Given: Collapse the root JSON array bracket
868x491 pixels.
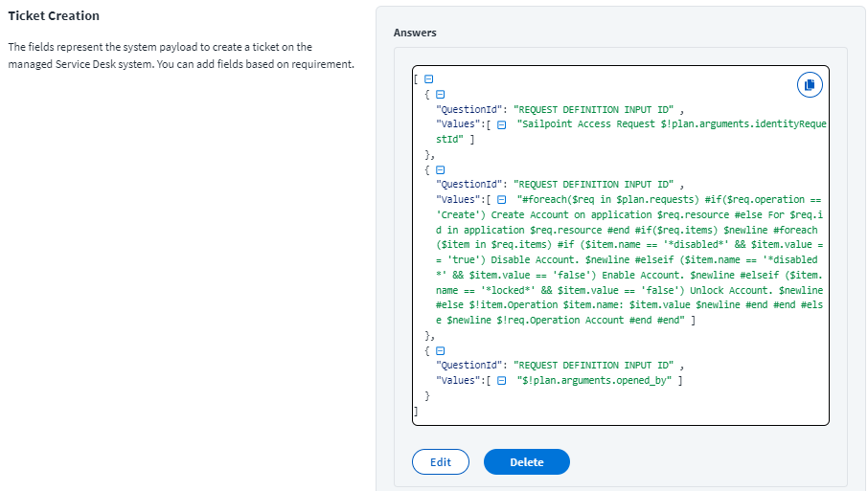Looking at the screenshot, I should point(428,81).
